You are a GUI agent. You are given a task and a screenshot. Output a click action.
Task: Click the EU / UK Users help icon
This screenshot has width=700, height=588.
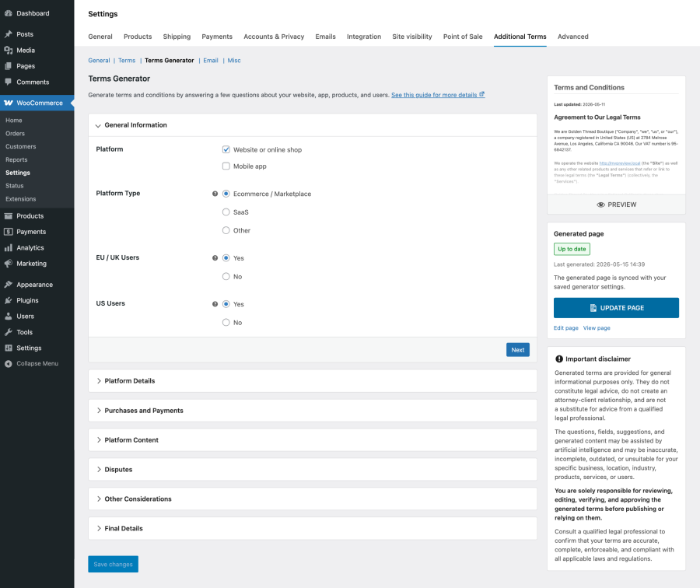tap(215, 258)
